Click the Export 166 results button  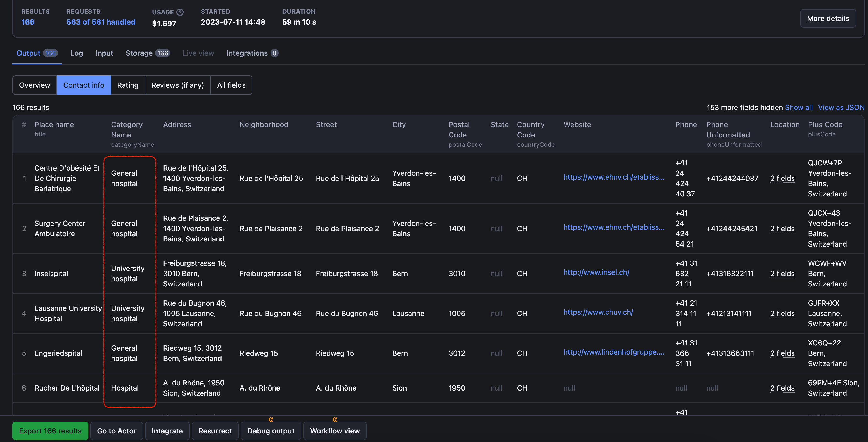tap(50, 431)
